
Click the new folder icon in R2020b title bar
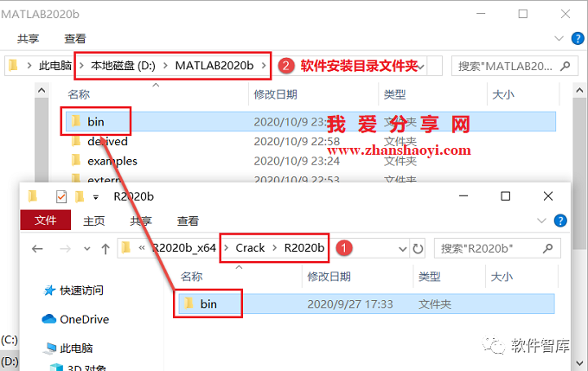pyautogui.click(x=80, y=196)
